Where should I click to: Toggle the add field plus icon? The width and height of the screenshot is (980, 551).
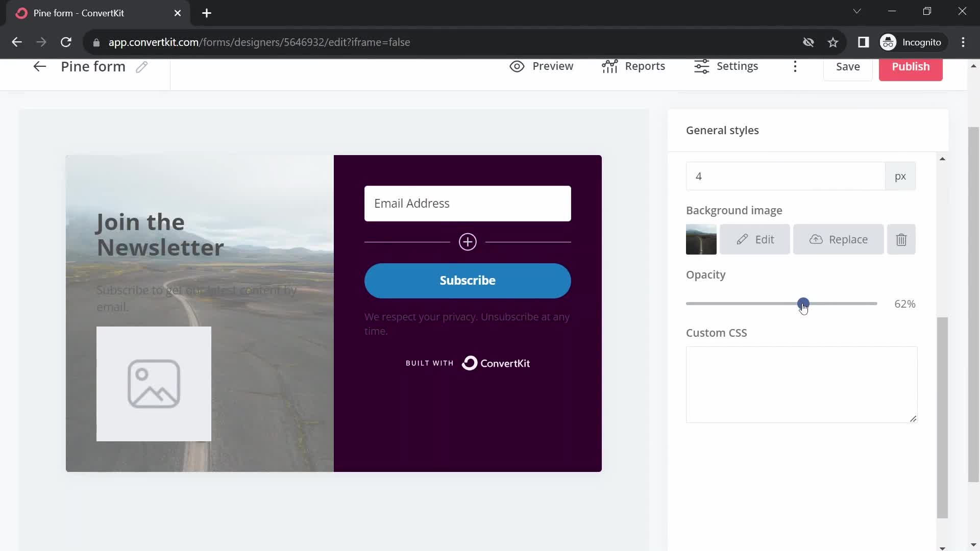[468, 241]
